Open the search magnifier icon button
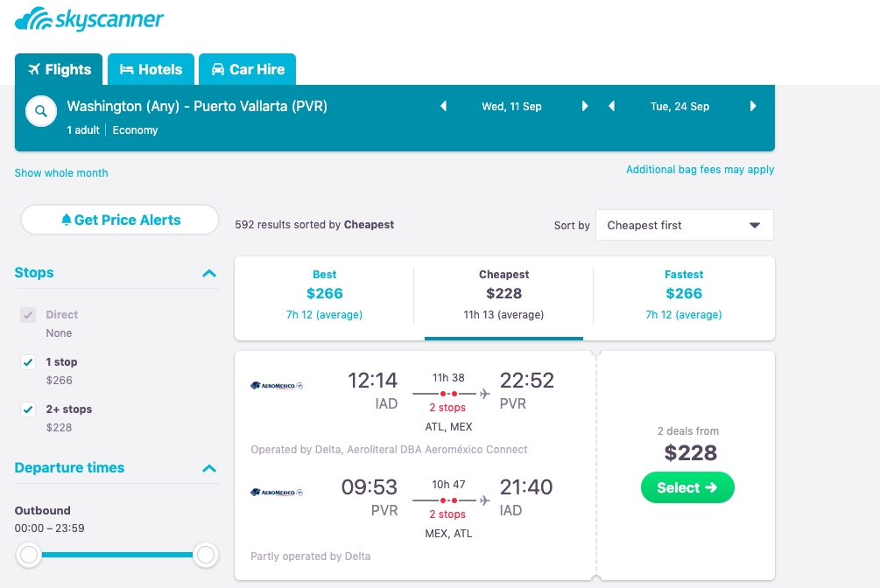The image size is (880, 588). pos(41,111)
